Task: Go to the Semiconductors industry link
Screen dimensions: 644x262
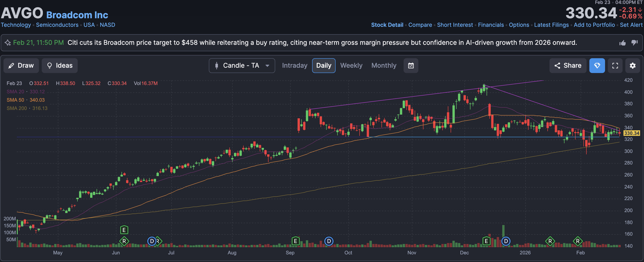Action: (57, 25)
